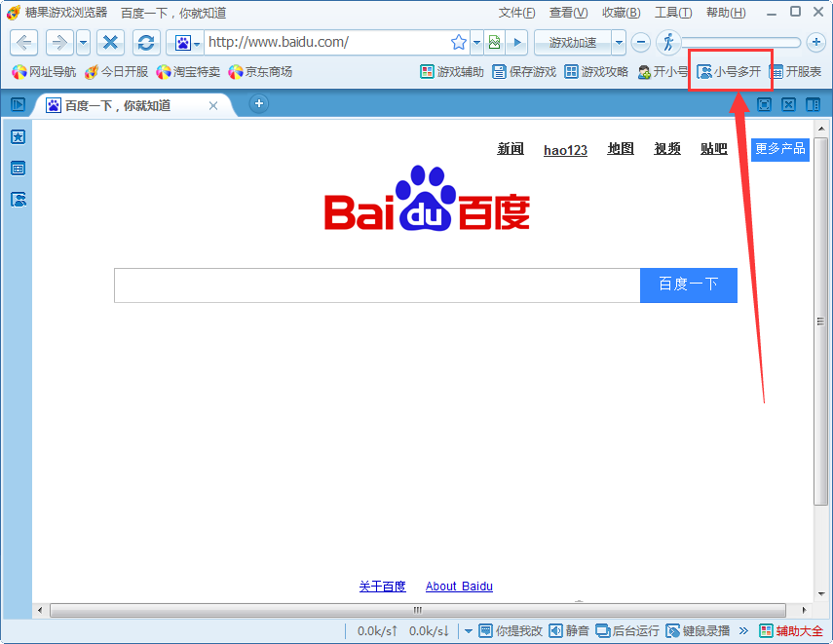Screen dimensions: 833x644
Task: Refresh the current page
Action: [146, 43]
